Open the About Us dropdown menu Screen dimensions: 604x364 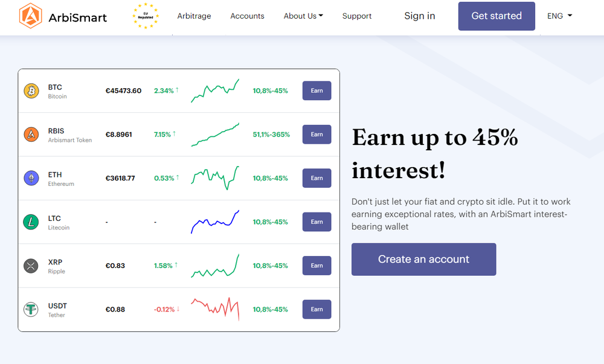pyautogui.click(x=303, y=16)
